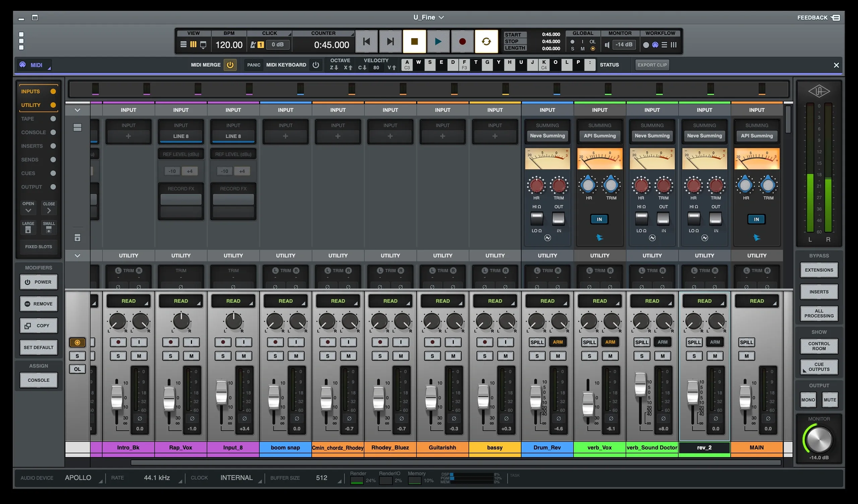
Task: Collapse the UTILITY section chevron
Action: click(x=77, y=256)
